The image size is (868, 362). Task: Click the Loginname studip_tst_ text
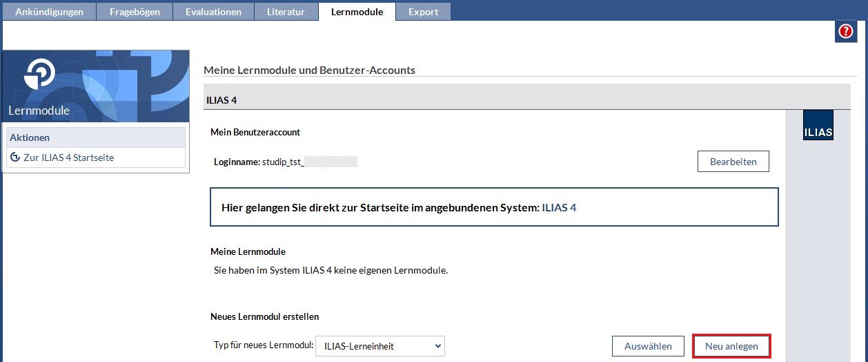(285, 162)
